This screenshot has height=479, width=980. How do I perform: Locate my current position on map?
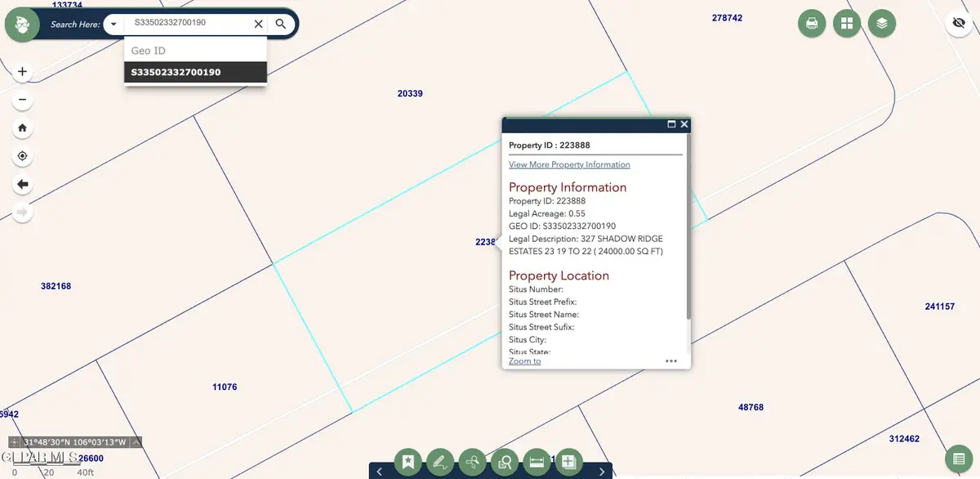22,156
